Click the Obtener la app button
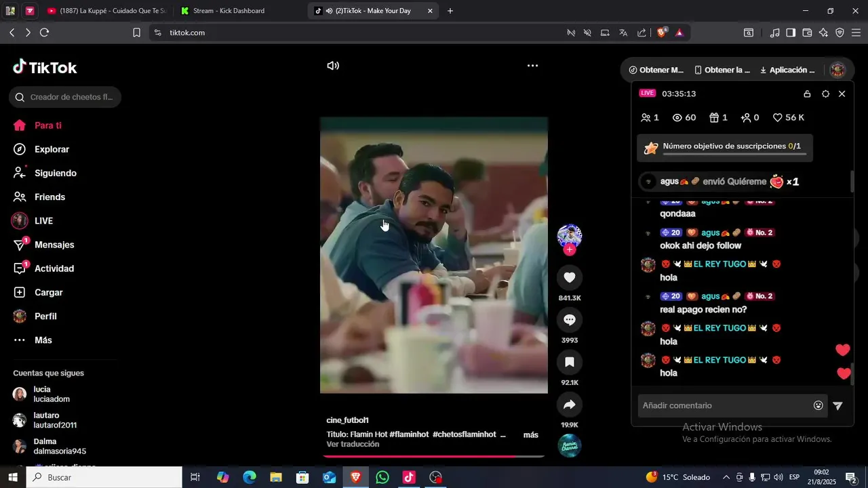 coord(722,70)
